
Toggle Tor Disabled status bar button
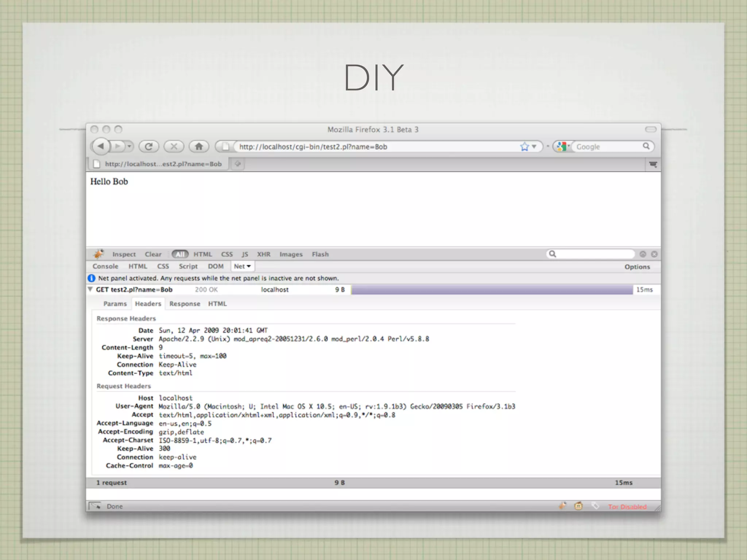[627, 507]
